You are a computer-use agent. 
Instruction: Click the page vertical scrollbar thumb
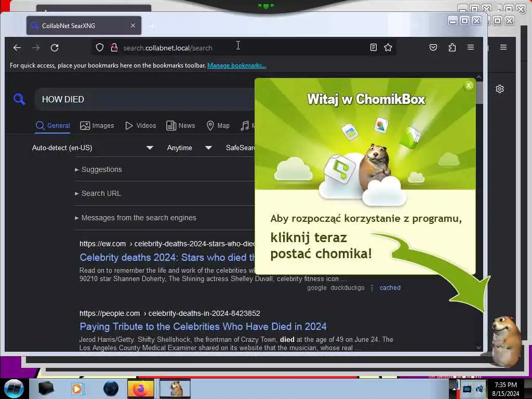[x=479, y=92]
